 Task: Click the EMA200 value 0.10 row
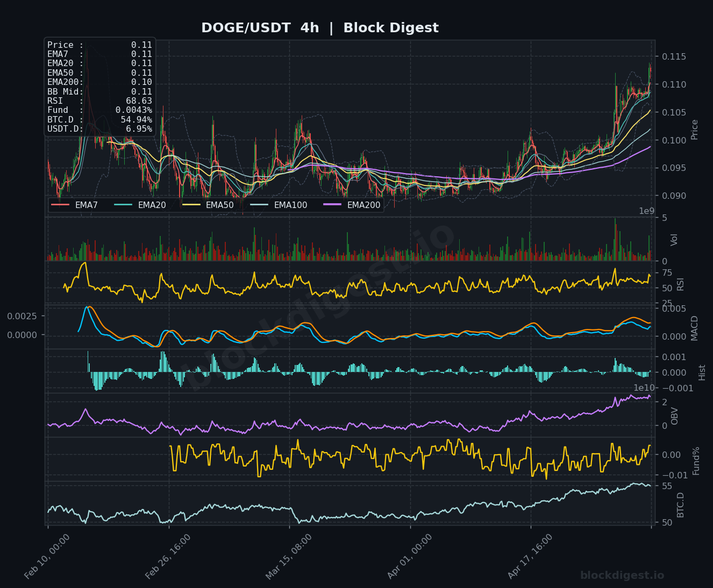[x=99, y=82]
